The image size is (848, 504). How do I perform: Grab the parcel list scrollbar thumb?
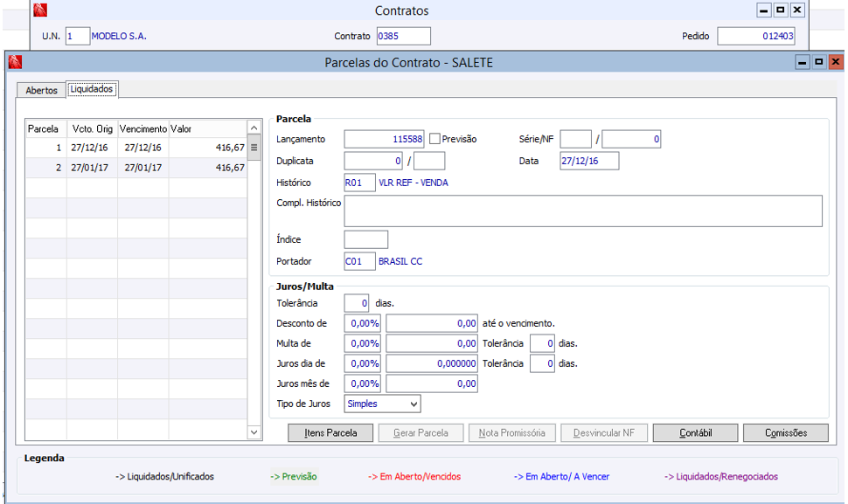[x=254, y=148]
